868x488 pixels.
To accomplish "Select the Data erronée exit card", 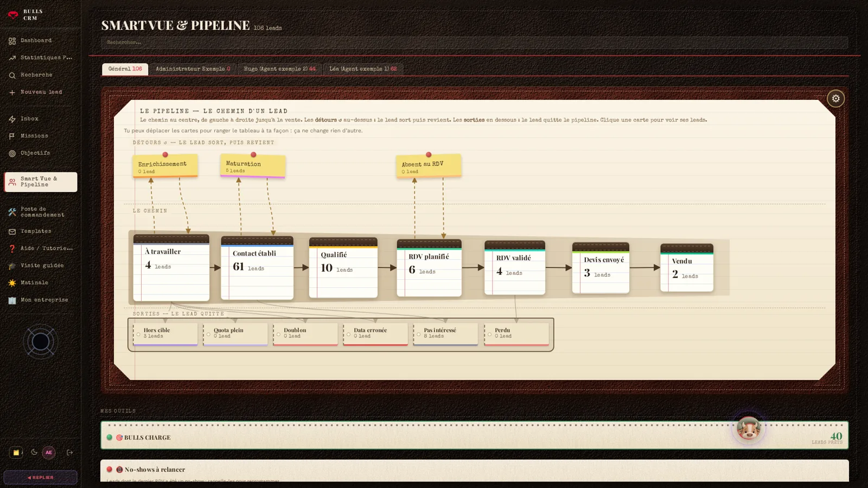I will point(375,334).
